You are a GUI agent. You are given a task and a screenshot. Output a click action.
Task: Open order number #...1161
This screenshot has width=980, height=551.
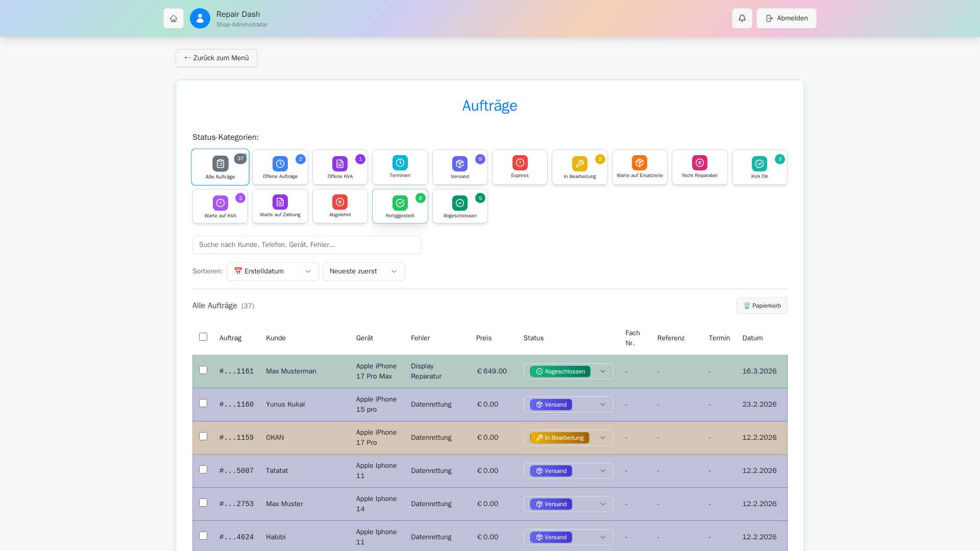236,371
